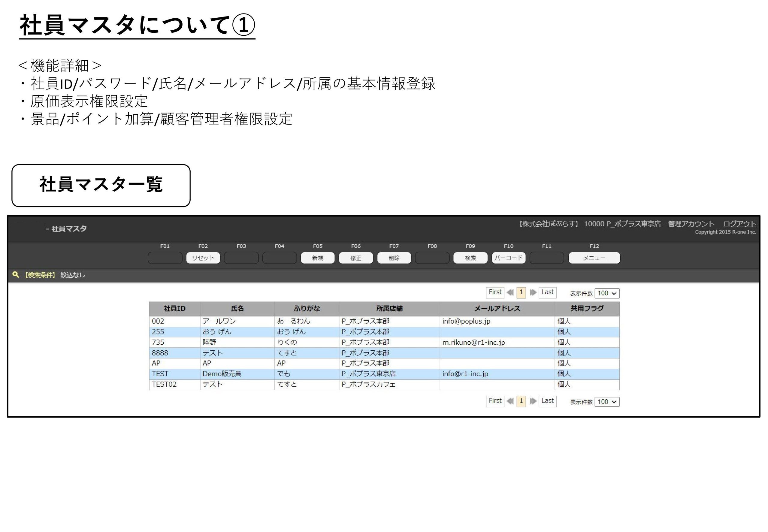Click the bottom Last page button

547,401
